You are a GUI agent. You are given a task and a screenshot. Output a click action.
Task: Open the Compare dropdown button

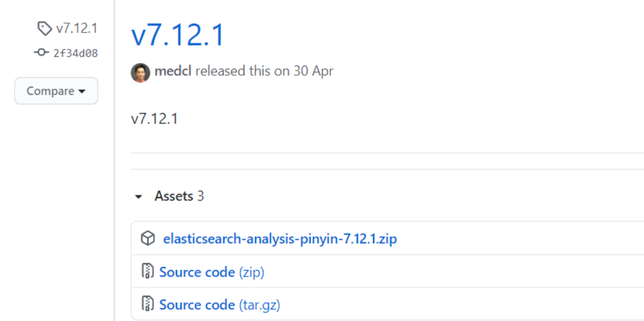(56, 91)
